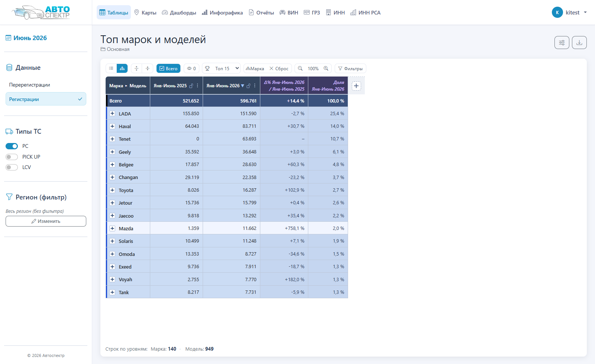Add a new column with plus button

tap(356, 86)
